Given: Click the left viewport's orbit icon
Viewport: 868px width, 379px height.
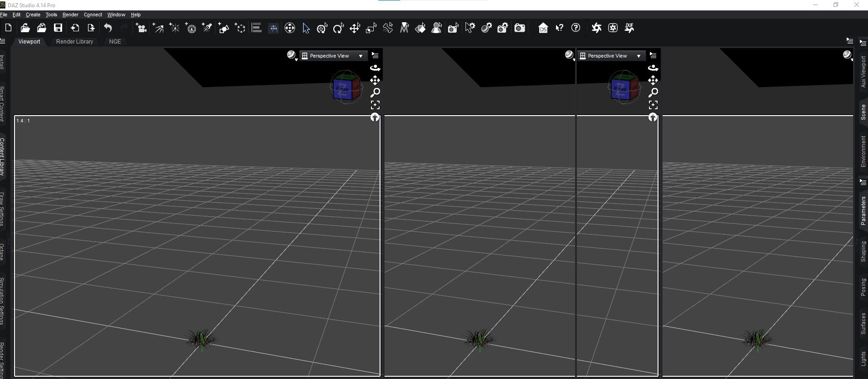Looking at the screenshot, I should (x=375, y=68).
